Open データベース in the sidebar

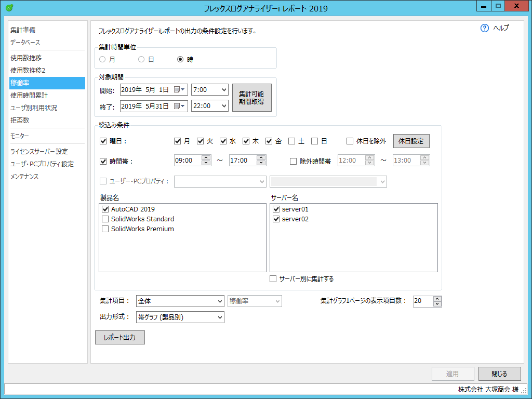pyautogui.click(x=25, y=43)
